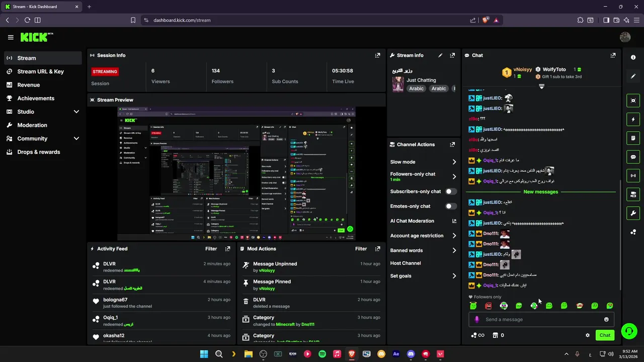
Task: Open Mod Actions Filter dropdown
Action: 361,248
